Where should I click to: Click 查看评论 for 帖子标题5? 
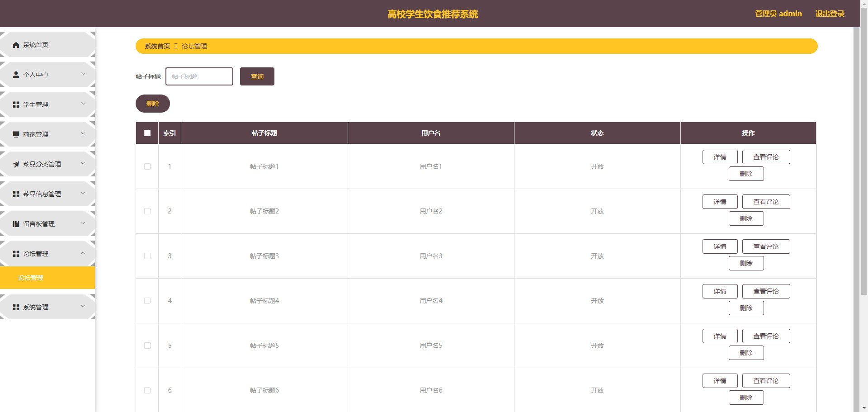766,336
